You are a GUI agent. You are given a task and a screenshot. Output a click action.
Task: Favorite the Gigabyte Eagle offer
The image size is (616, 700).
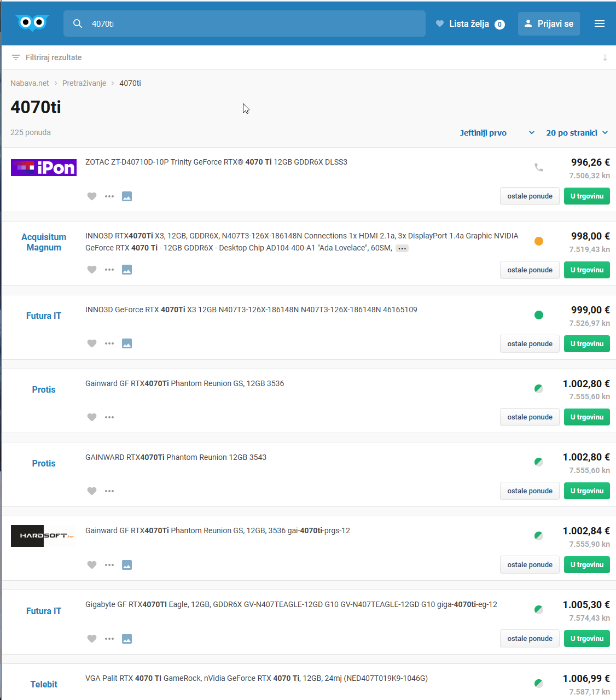click(x=92, y=639)
